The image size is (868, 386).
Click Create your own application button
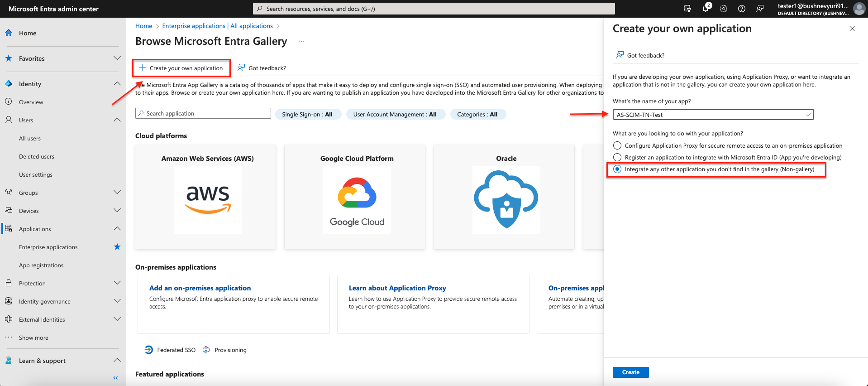(x=181, y=68)
